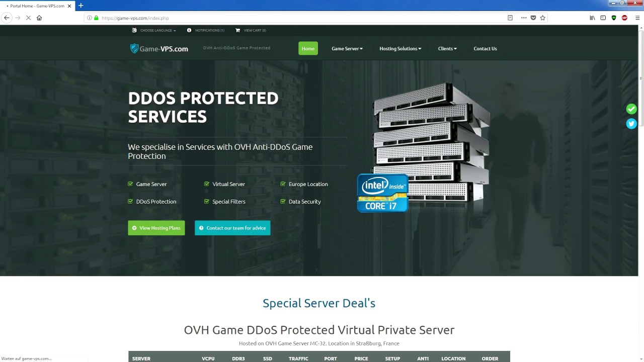Open Notifications (1)

206,30
